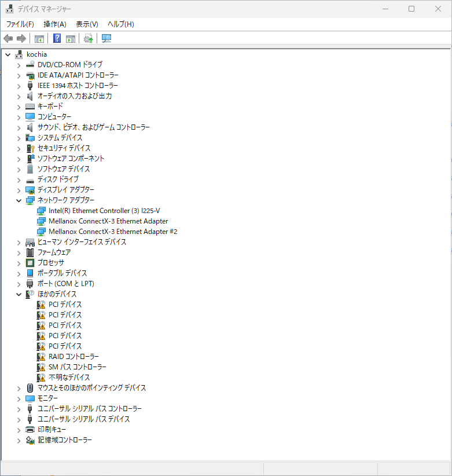This screenshot has width=452, height=476.
Task: Click the show/hide action pane toolbar icon
Action: (71, 39)
